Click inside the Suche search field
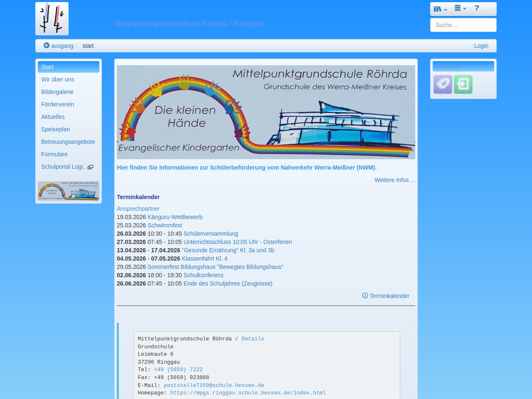 [x=463, y=25]
